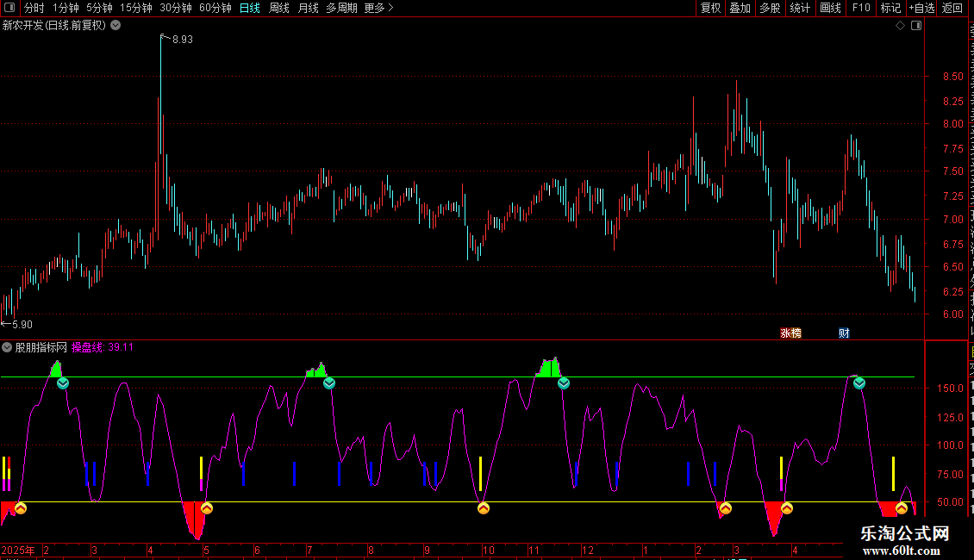This screenshot has height=560, width=974.
Task: Click the 财 tag on the chart
Action: click(844, 333)
